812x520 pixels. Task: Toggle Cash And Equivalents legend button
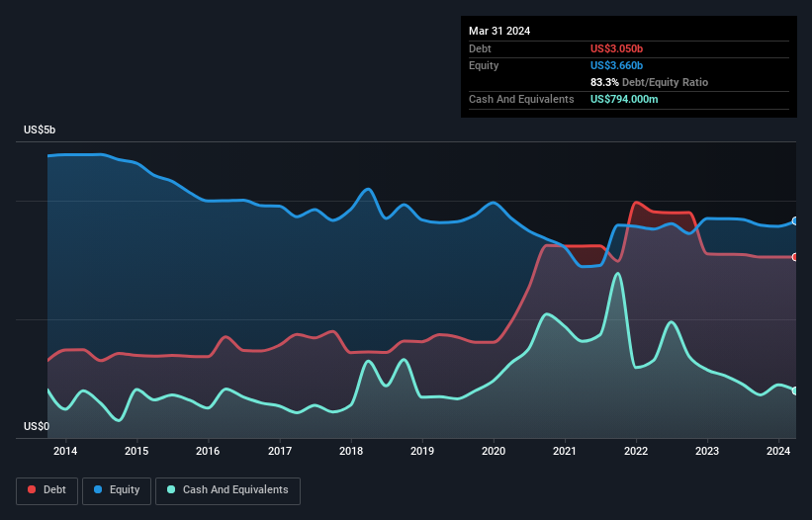[x=227, y=490]
